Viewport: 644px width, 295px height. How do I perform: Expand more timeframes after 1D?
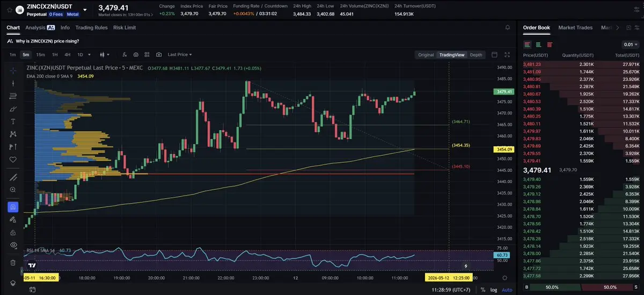[x=89, y=54]
